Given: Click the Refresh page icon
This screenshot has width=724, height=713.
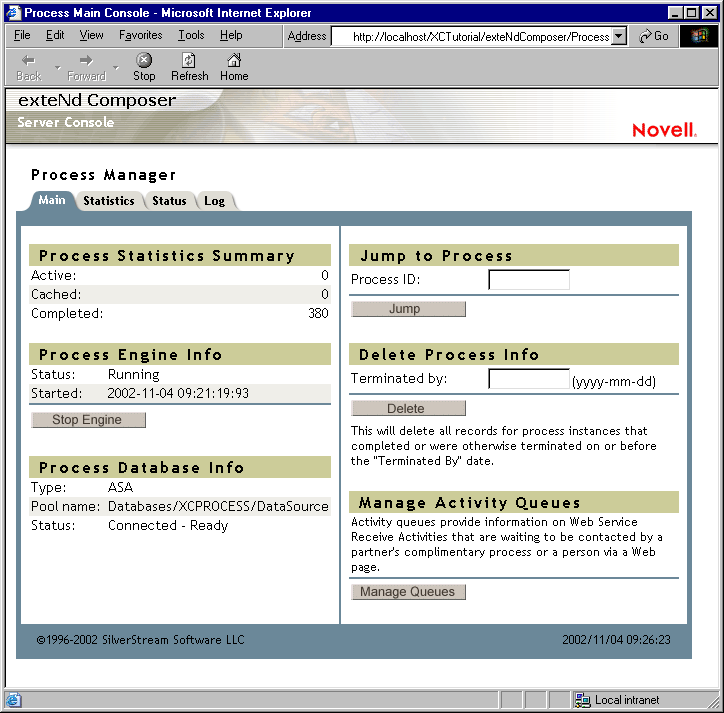Looking at the screenshot, I should tap(189, 60).
